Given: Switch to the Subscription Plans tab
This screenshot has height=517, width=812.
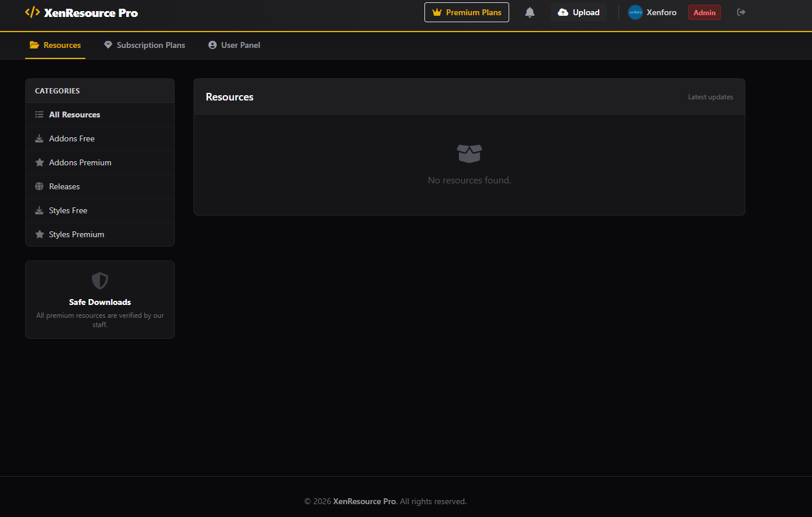Looking at the screenshot, I should (144, 45).
